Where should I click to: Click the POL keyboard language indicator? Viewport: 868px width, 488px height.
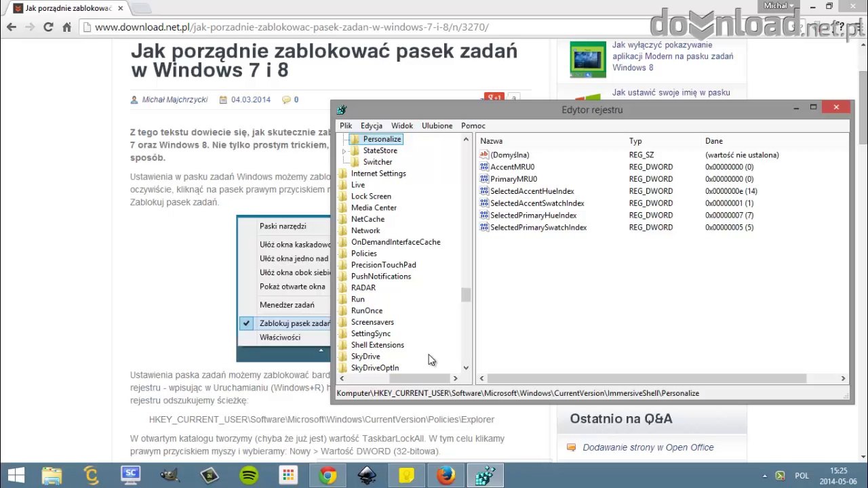pyautogui.click(x=802, y=476)
